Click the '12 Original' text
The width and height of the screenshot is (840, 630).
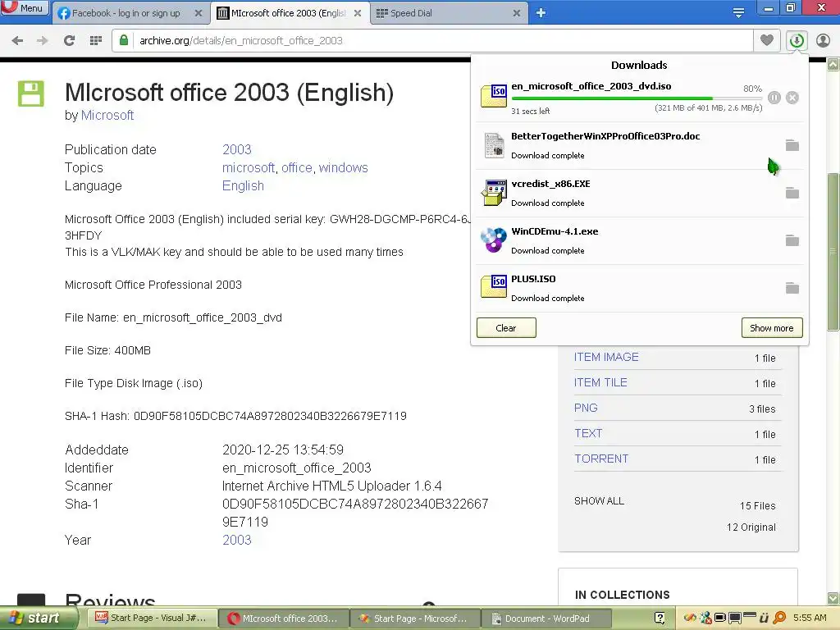751,527
